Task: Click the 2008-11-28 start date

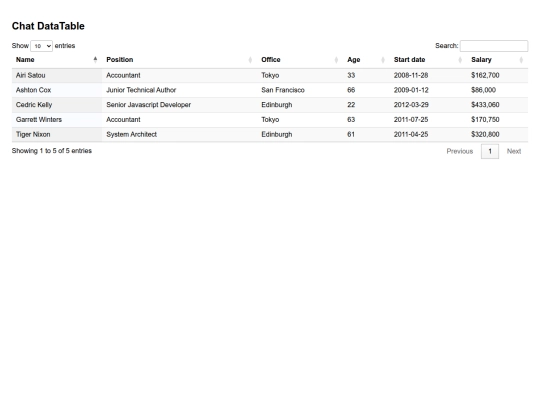Action: 429,75
